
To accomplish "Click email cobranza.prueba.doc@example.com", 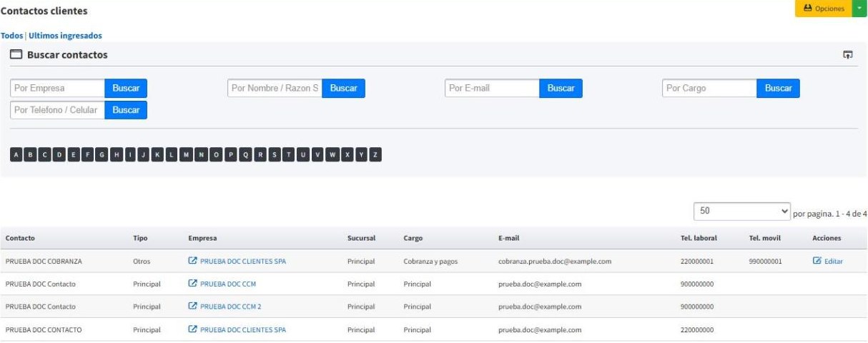I will (x=555, y=262).
